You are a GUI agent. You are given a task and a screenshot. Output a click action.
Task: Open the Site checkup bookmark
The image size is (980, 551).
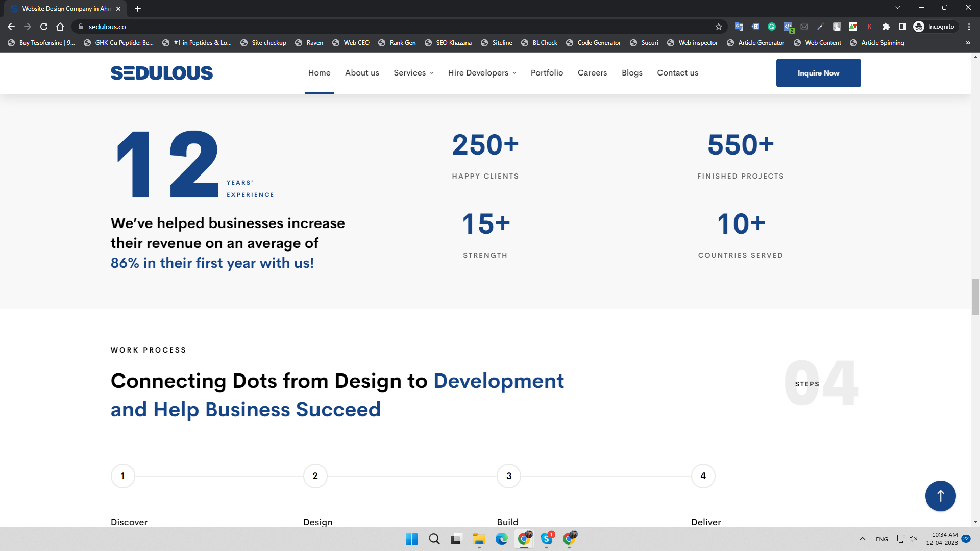(x=263, y=43)
